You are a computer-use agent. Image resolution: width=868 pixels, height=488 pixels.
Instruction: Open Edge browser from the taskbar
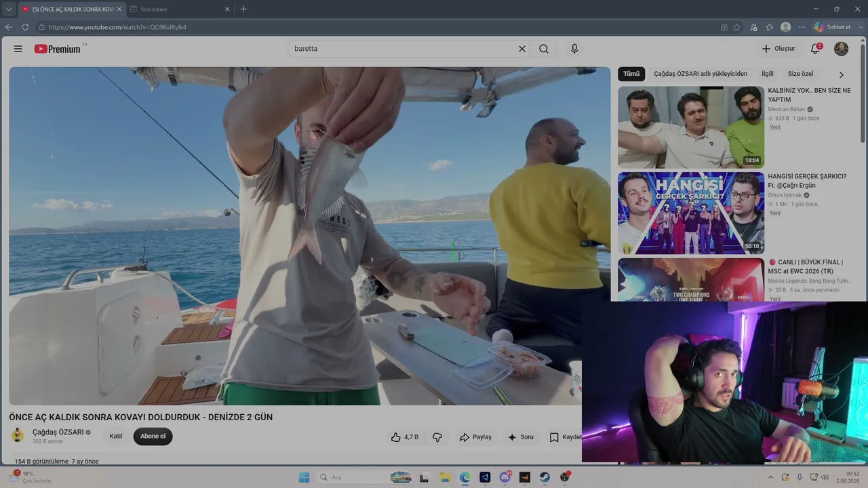tap(465, 477)
